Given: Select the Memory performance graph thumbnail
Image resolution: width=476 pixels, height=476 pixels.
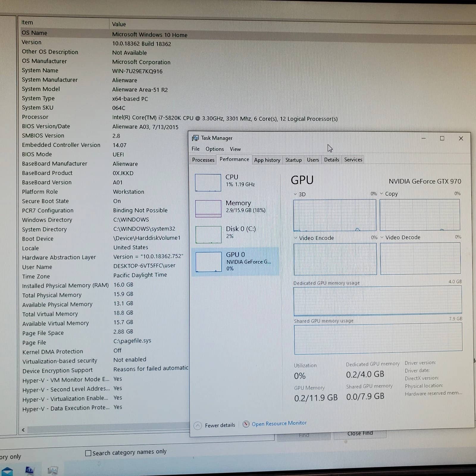Looking at the screenshot, I should (x=208, y=208).
